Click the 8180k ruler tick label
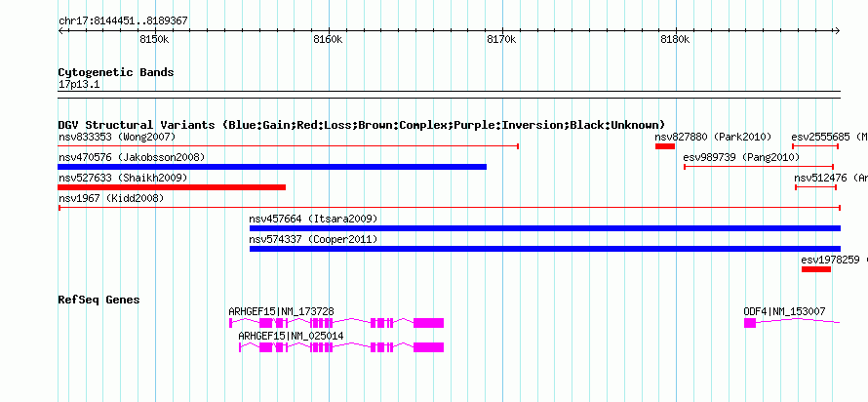The width and height of the screenshot is (868, 402). (x=675, y=39)
